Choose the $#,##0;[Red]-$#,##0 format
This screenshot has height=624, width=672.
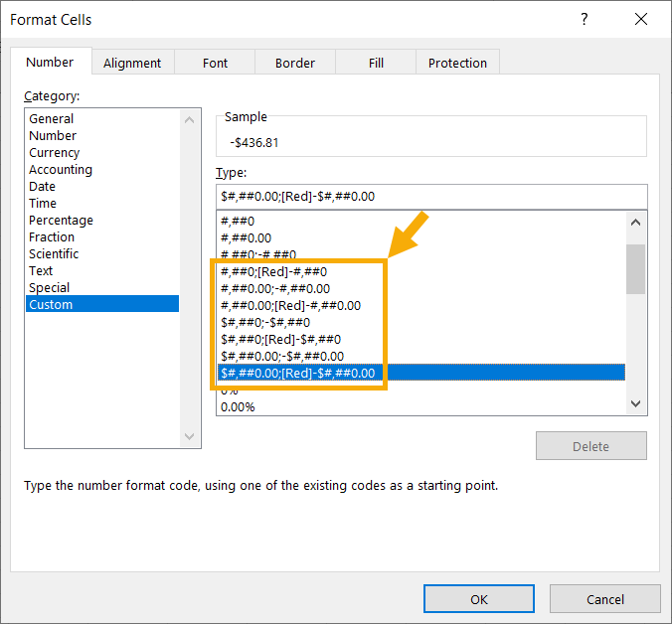(280, 339)
